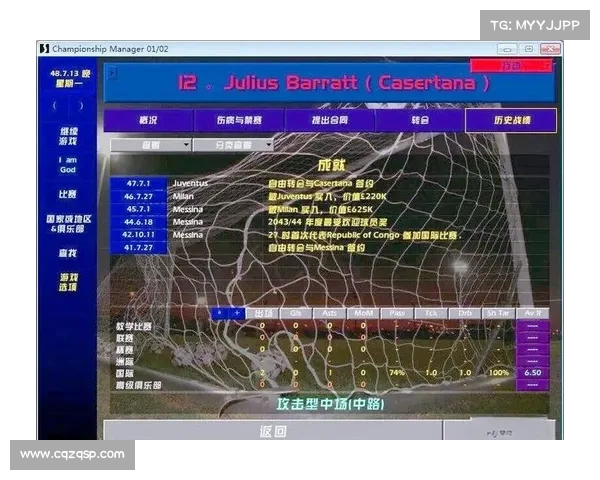Click the Sh Tar column header
This screenshot has width=600, height=480.
[x=498, y=313]
